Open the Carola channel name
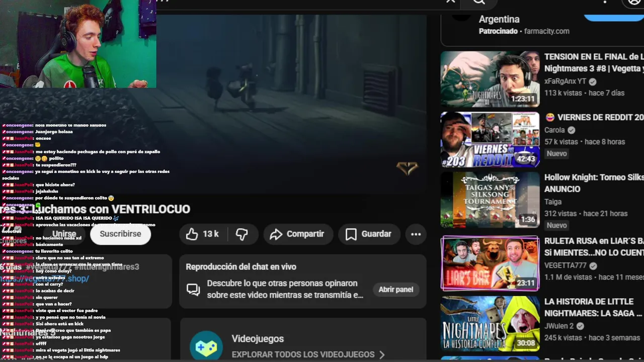The width and height of the screenshot is (644, 362). click(554, 130)
